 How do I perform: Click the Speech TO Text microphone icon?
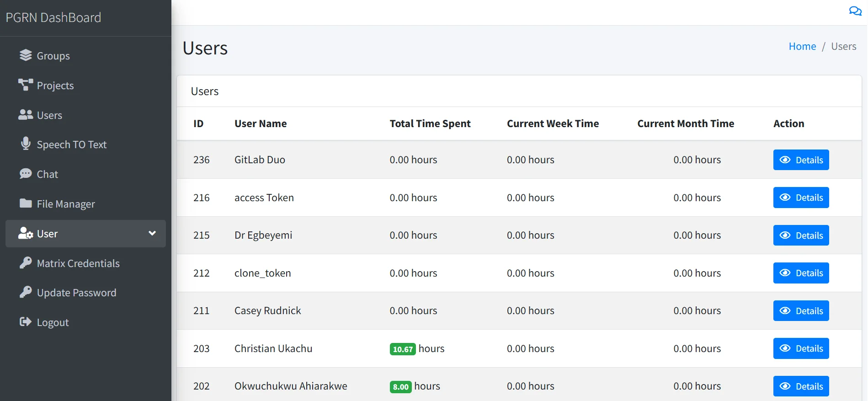(x=26, y=144)
